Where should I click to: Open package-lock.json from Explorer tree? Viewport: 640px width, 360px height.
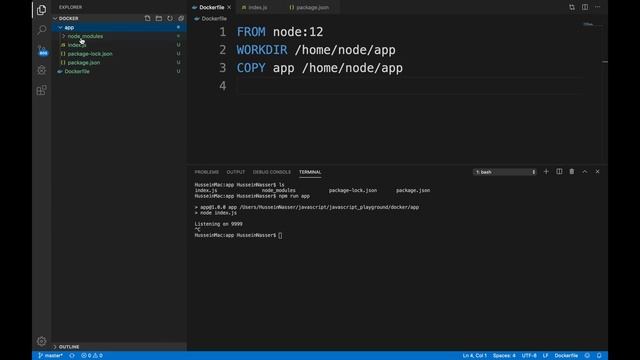pos(90,54)
